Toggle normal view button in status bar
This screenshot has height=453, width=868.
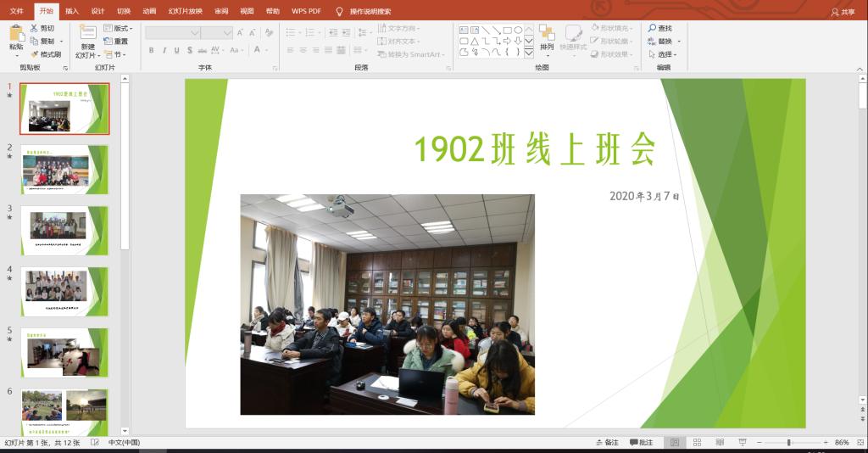pyautogui.click(x=675, y=442)
